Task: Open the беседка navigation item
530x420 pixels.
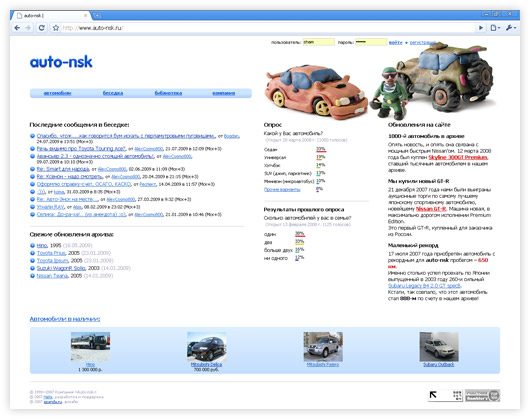Action: [x=113, y=93]
